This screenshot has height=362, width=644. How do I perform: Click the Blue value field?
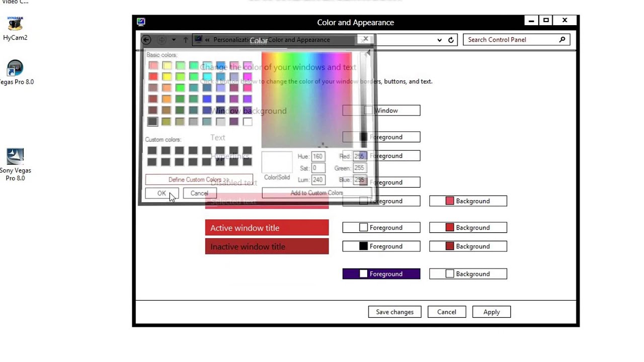pos(359,179)
